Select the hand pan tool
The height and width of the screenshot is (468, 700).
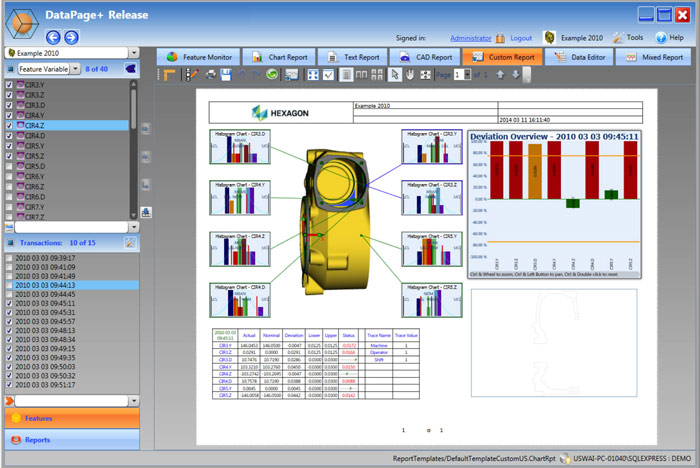pos(410,75)
